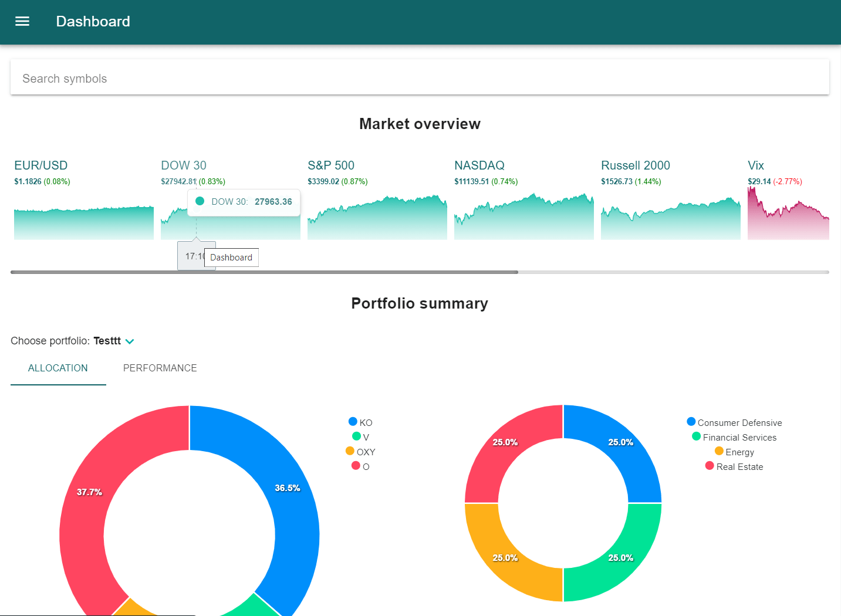
Task: Click the Dashboard title link
Action: coord(93,21)
